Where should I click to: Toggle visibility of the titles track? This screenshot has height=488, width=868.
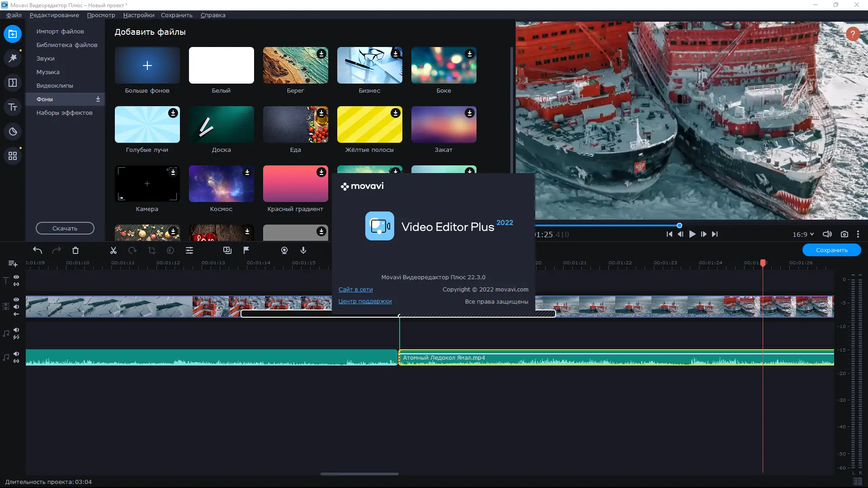click(x=16, y=277)
